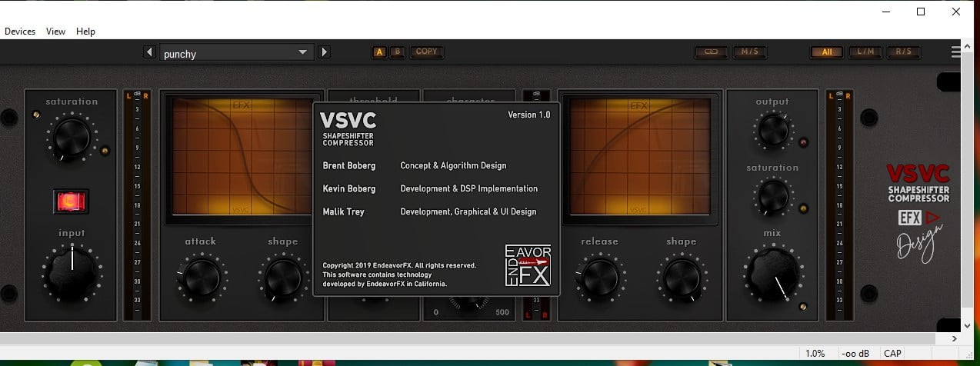Open the Help menu

click(85, 32)
